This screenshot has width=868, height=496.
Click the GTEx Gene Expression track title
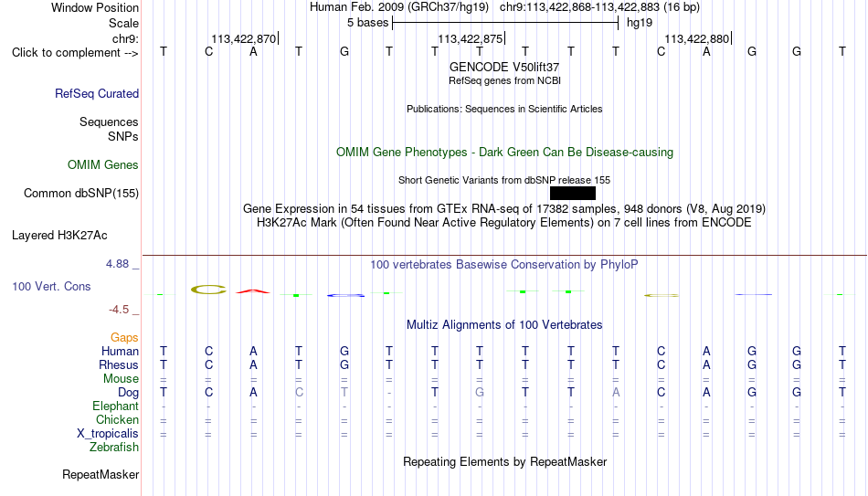pyautogui.click(x=504, y=208)
